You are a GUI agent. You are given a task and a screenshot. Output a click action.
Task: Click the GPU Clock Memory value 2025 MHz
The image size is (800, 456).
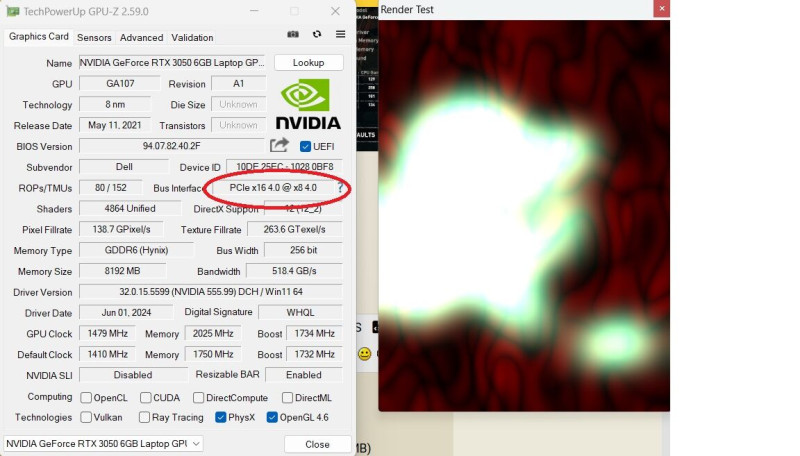pyautogui.click(x=213, y=334)
